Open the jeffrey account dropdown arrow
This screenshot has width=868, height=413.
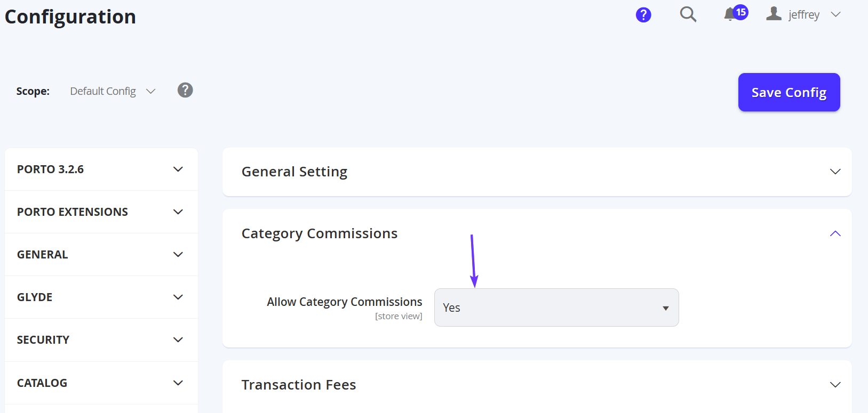[835, 14]
